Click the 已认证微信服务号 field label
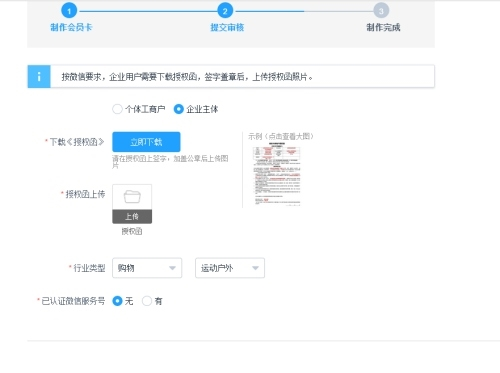This screenshot has width=500, height=373. (73, 301)
